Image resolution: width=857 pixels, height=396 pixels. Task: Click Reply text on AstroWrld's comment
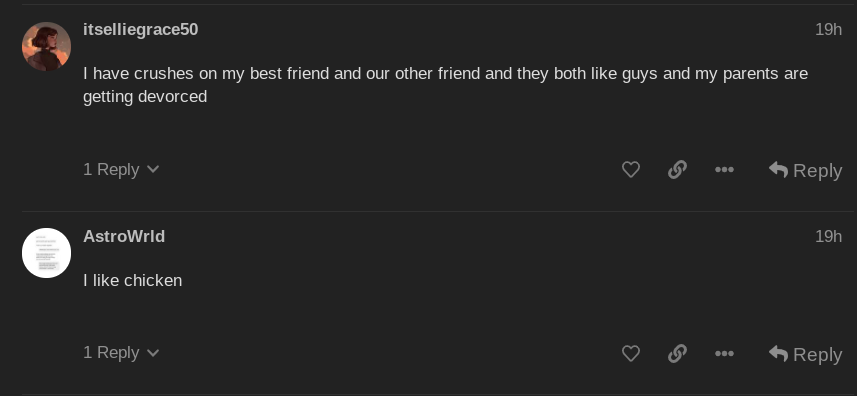click(818, 354)
